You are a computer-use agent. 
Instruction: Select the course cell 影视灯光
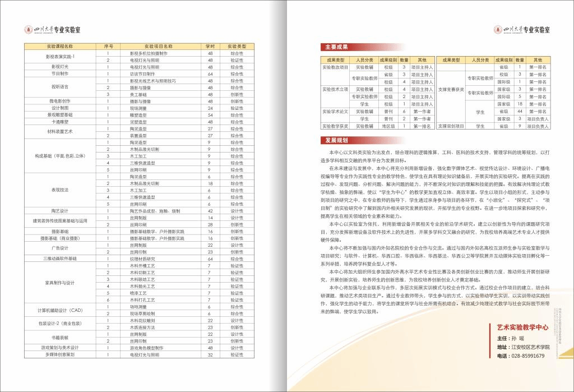(x=60, y=67)
